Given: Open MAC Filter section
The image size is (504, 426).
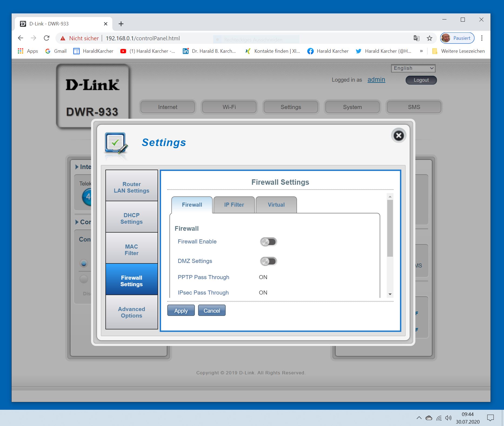Looking at the screenshot, I should (x=132, y=248).
